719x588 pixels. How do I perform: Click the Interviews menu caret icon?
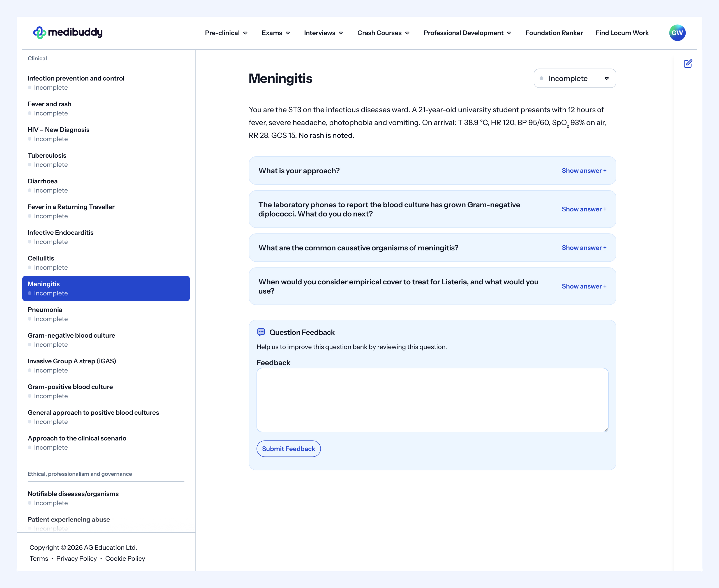[x=341, y=33]
